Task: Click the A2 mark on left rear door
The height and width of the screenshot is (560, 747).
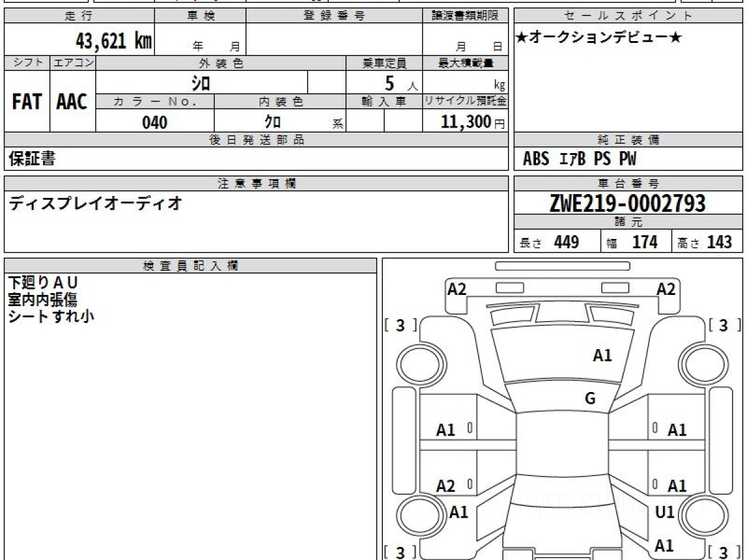Action: [x=446, y=486]
